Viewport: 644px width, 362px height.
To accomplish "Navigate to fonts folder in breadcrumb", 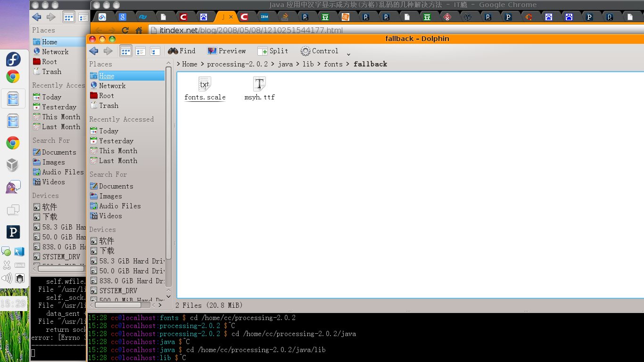I will [333, 64].
